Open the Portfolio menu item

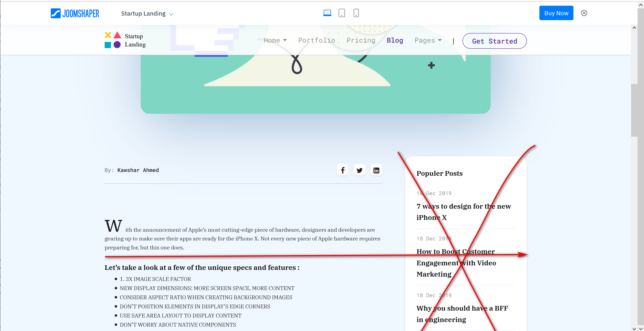(316, 40)
